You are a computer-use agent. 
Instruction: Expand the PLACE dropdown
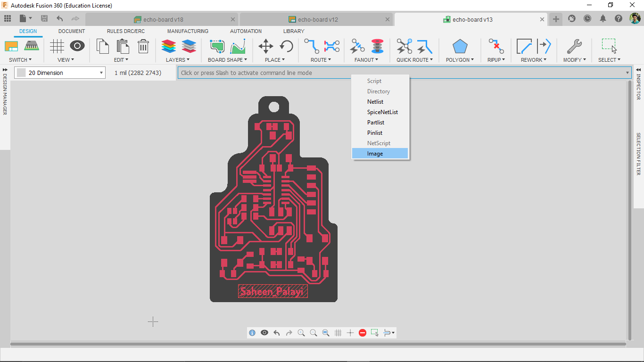click(275, 60)
